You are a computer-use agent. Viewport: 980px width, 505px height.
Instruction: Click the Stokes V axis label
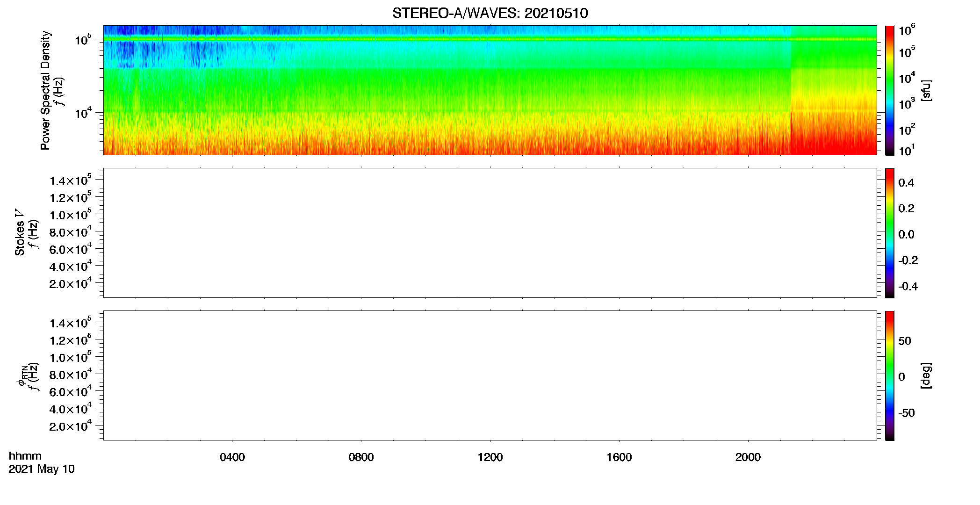[20, 232]
